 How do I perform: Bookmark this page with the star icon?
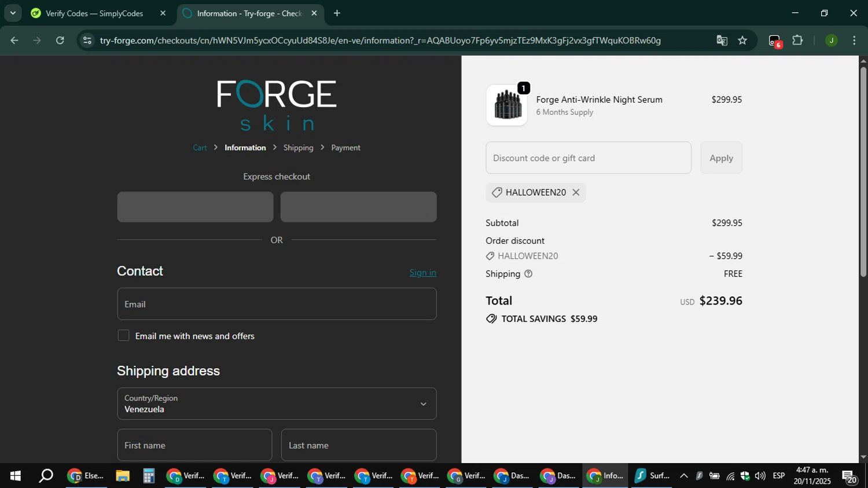(x=742, y=41)
